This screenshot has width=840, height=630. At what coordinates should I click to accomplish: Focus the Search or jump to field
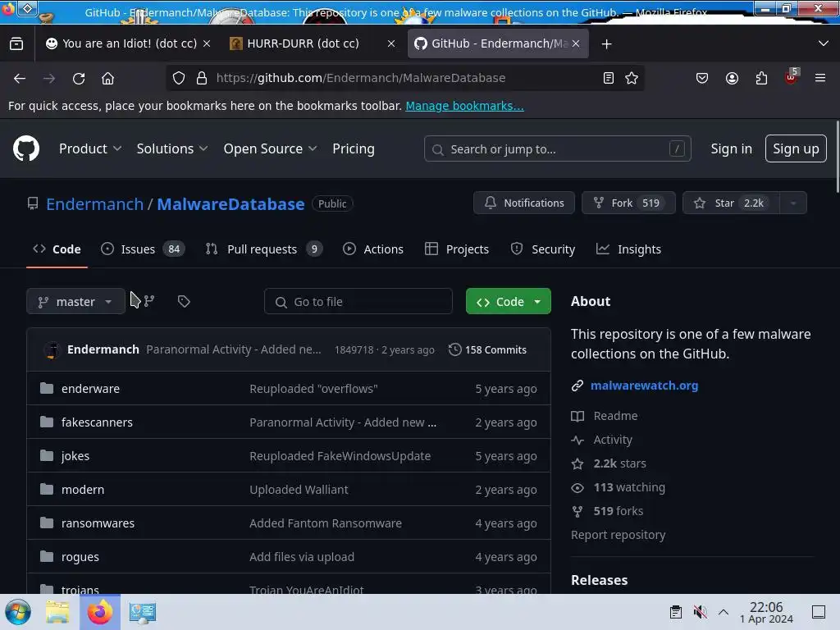[x=558, y=148]
